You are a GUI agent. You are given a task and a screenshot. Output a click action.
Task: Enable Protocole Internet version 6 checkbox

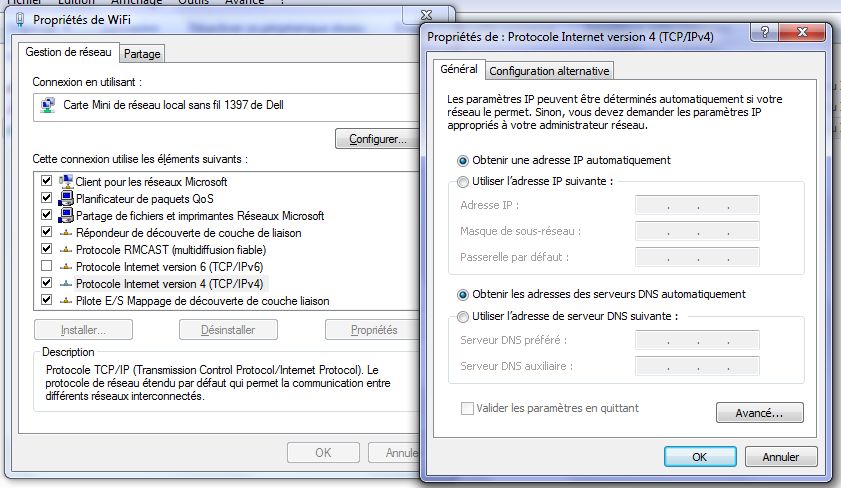47,266
